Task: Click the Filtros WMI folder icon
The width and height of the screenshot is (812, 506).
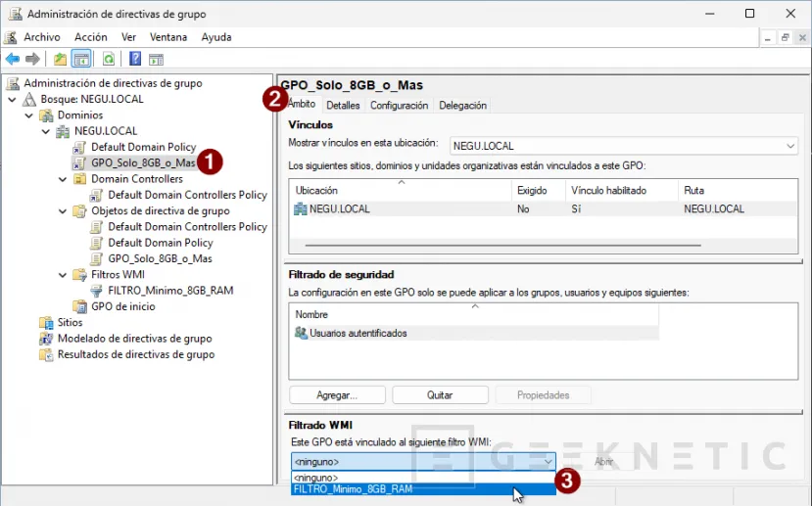Action: pyautogui.click(x=79, y=275)
